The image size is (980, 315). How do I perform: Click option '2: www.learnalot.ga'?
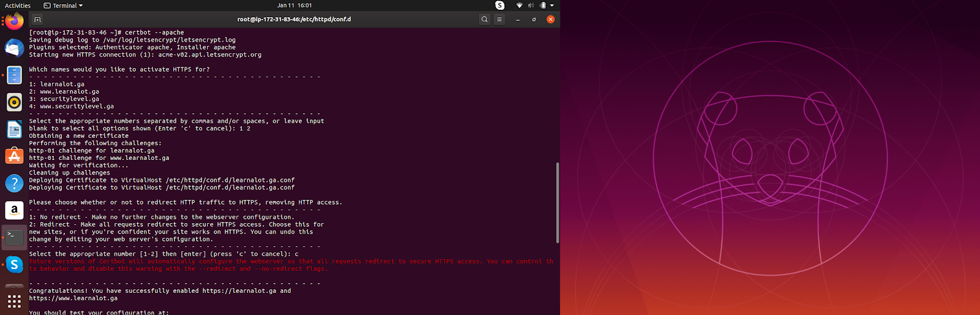pyautogui.click(x=64, y=91)
